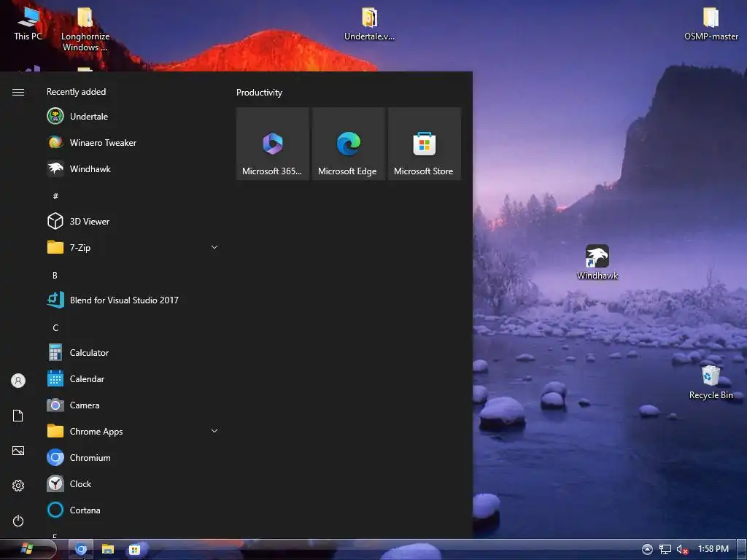Click the Productivity group header

coord(259,93)
